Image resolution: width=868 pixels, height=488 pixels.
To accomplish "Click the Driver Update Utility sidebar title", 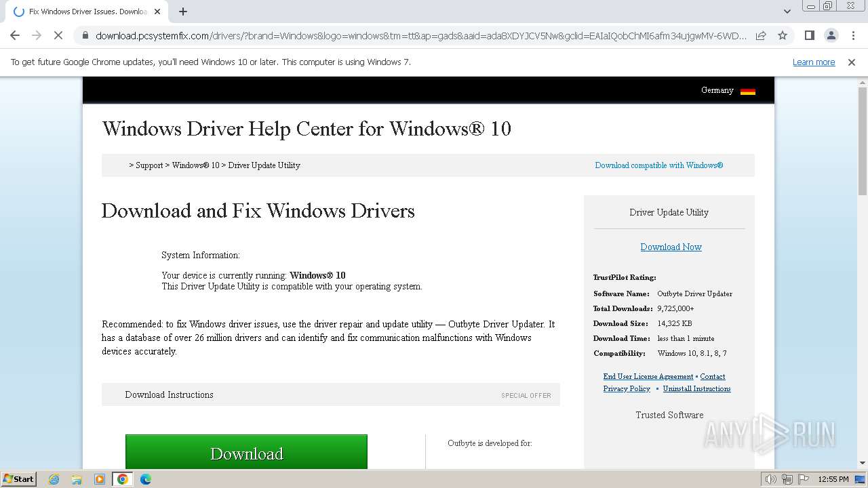I will click(669, 213).
